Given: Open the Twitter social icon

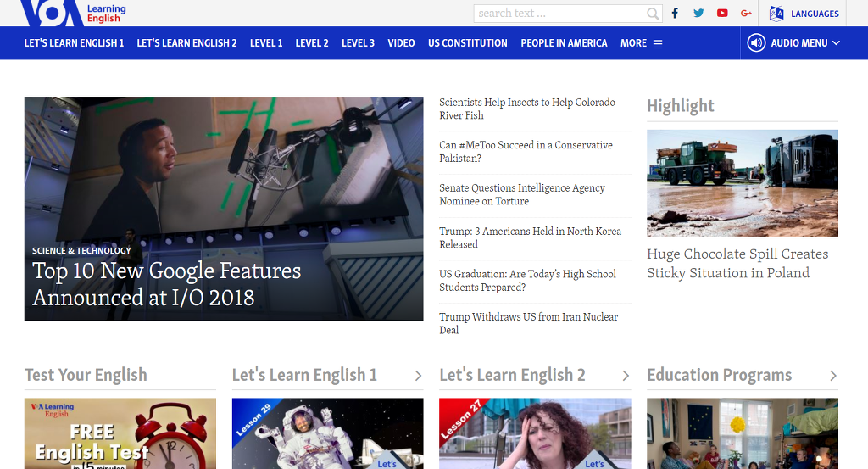Looking at the screenshot, I should 698,14.
